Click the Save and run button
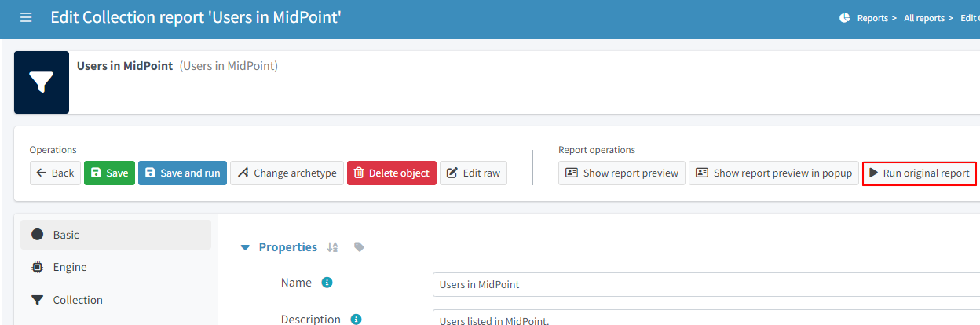 point(182,173)
